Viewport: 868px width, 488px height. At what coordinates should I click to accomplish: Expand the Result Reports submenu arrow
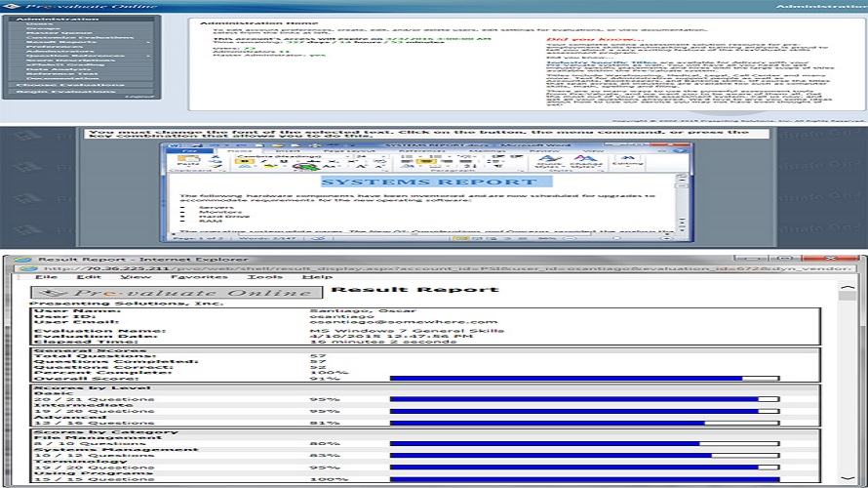(x=148, y=42)
